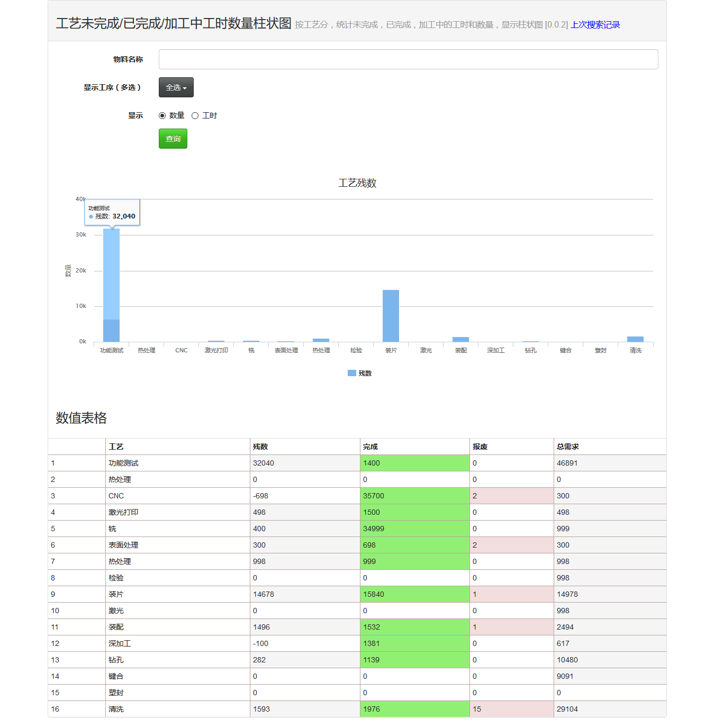Click the 报废 column header
This screenshot has width=714, height=728.
[480, 447]
